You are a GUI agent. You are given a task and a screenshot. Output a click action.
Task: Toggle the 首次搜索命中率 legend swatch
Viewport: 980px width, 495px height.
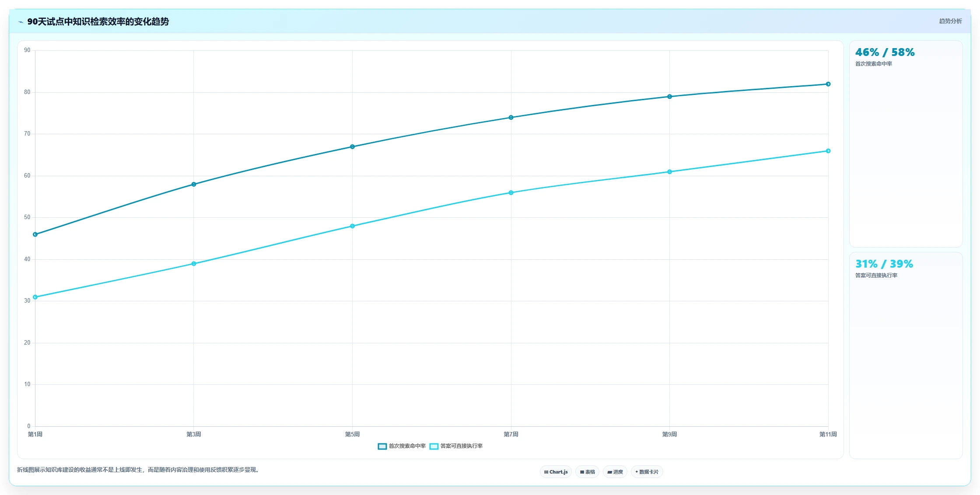(382, 446)
